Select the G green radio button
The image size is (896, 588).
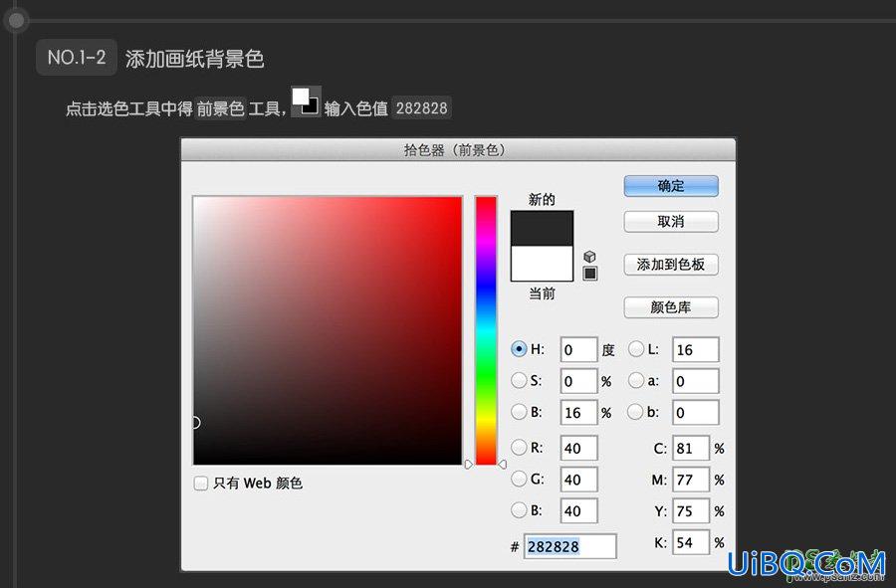519,479
